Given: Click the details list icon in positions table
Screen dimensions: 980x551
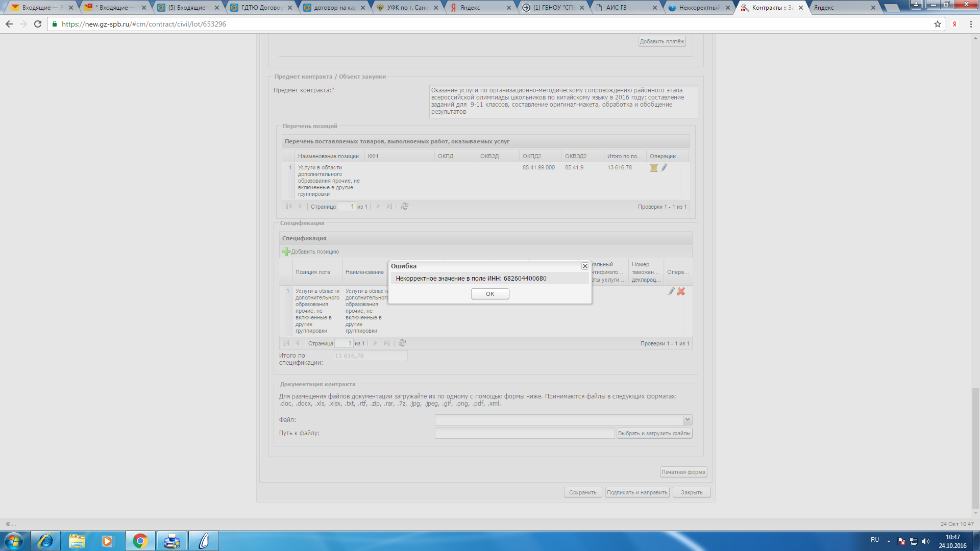Looking at the screenshot, I should click(653, 168).
